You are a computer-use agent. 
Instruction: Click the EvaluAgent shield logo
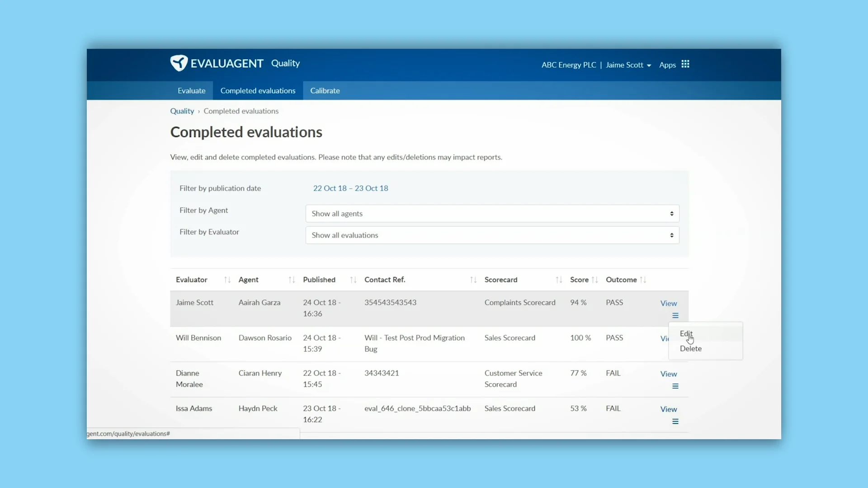click(179, 63)
